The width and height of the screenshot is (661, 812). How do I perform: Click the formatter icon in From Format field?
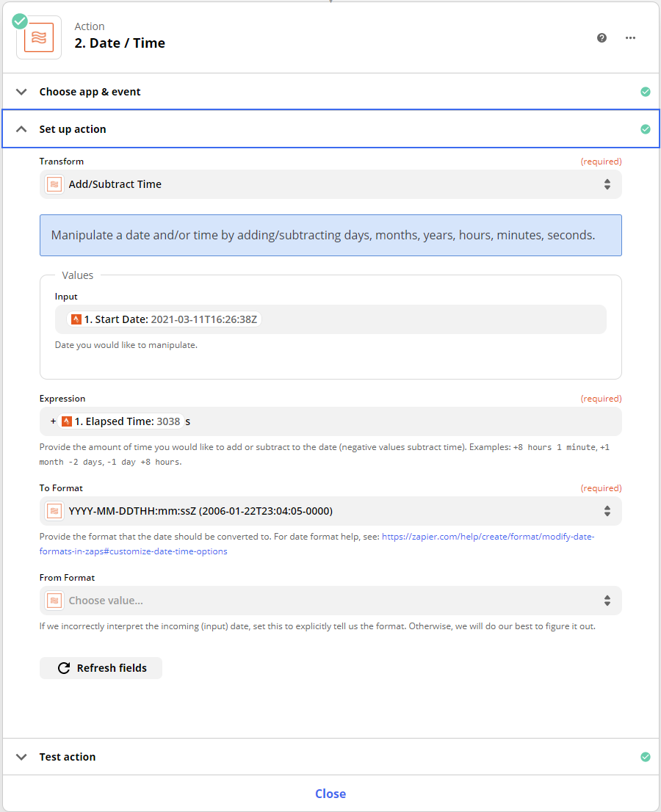pyautogui.click(x=54, y=601)
